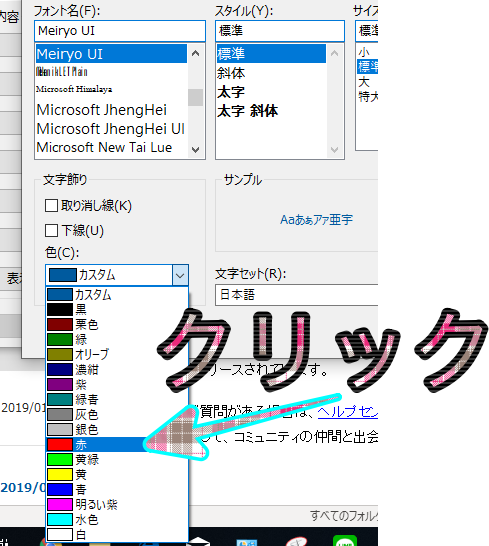Choose 水色 aqua in the color list

(117, 520)
